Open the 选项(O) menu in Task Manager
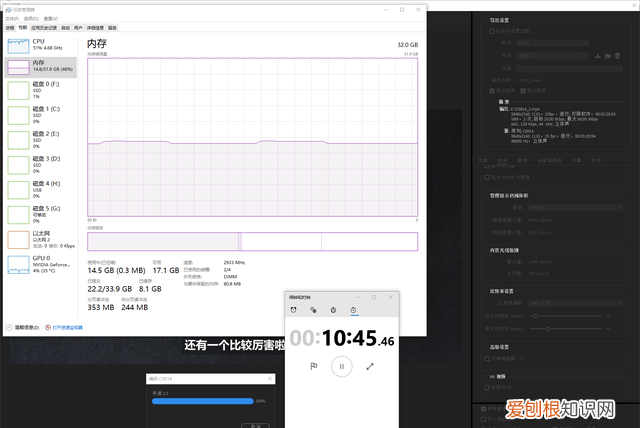This screenshot has height=428, width=640. coord(31,19)
